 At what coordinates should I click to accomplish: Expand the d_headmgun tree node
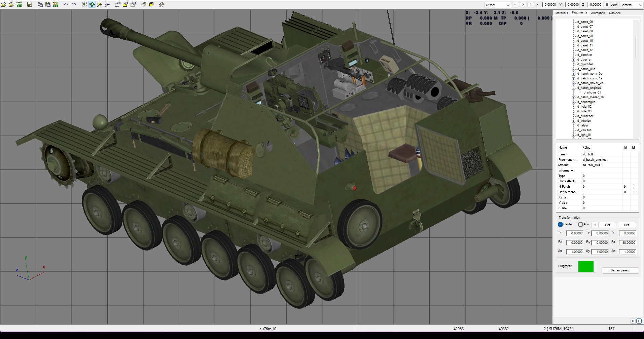(x=573, y=102)
